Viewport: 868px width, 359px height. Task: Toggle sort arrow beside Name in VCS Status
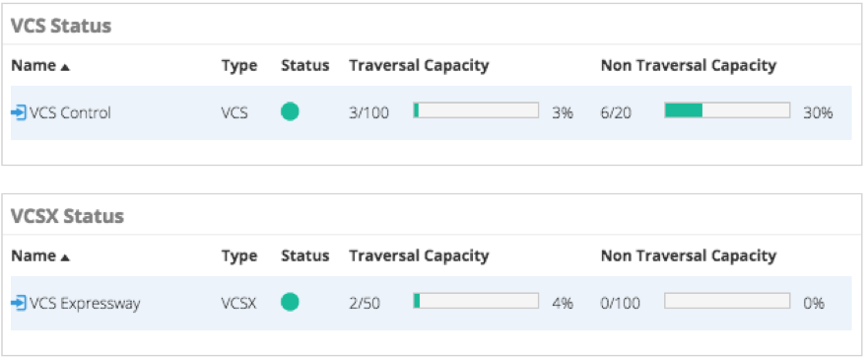65,67
